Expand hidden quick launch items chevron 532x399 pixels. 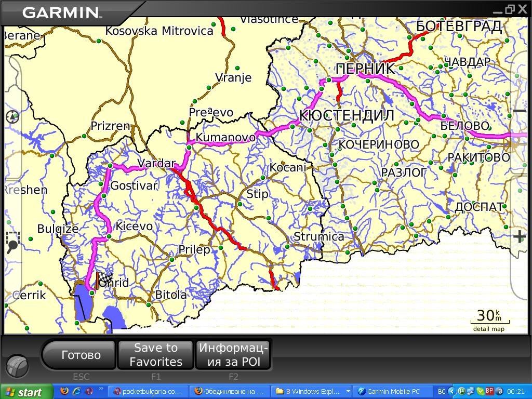[x=101, y=389]
